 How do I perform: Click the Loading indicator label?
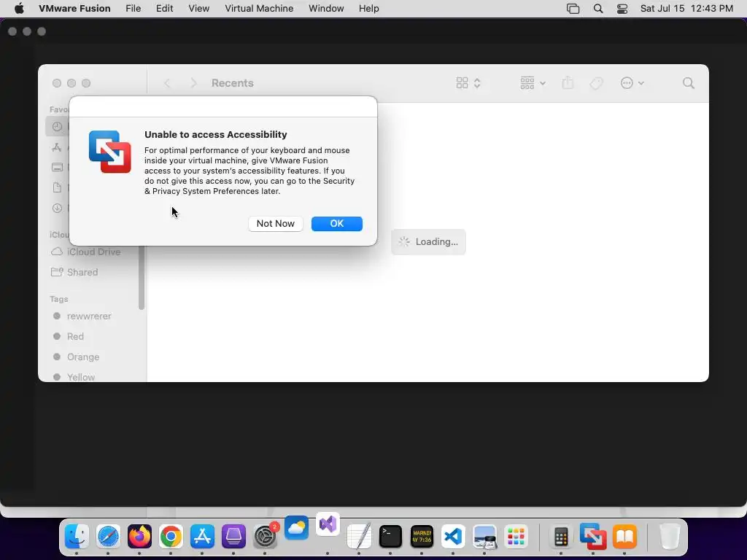436,241
